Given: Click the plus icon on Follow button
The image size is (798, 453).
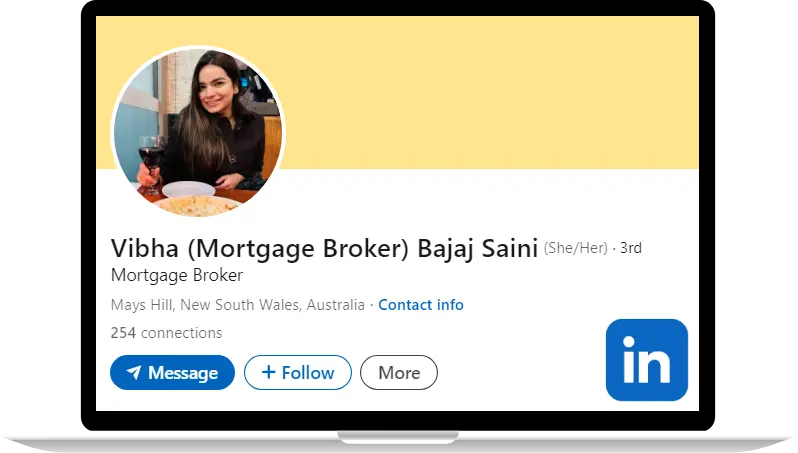Looking at the screenshot, I should click(x=268, y=372).
